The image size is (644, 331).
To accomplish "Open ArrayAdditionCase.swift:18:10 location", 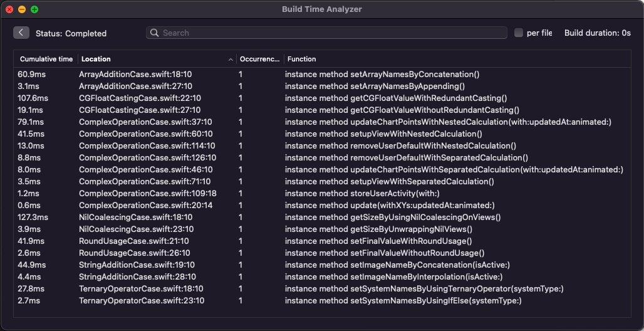I will (x=135, y=75).
